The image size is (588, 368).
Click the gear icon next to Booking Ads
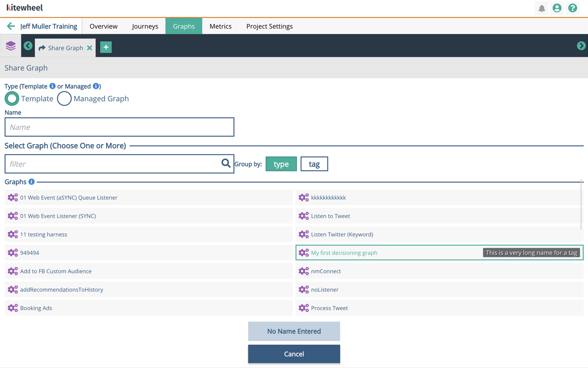coord(12,308)
